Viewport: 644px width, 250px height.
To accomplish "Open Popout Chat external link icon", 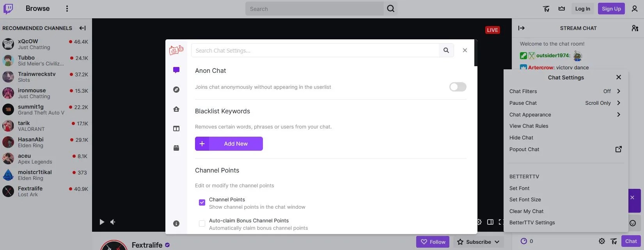I will tap(618, 149).
